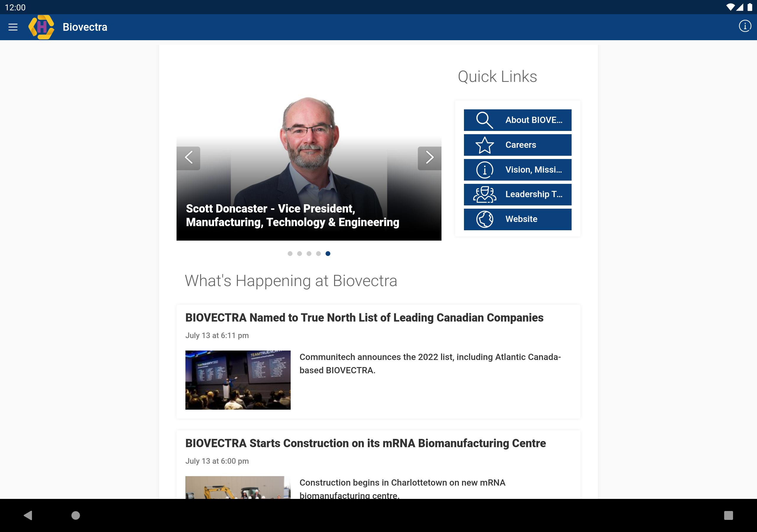Open the True North conference photo thumbnail
Viewport: 757px width, 532px height.
coord(238,380)
